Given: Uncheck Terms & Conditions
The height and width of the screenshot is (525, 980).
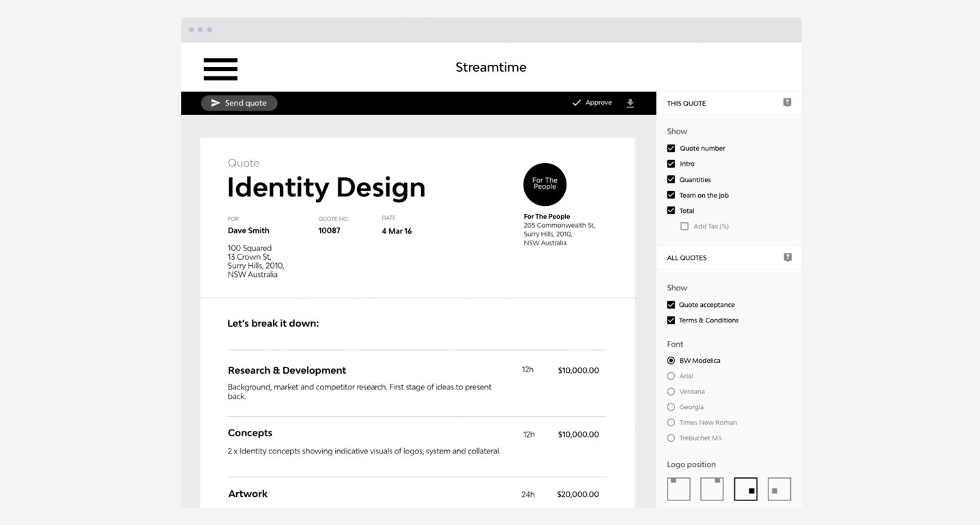Looking at the screenshot, I should click(671, 320).
